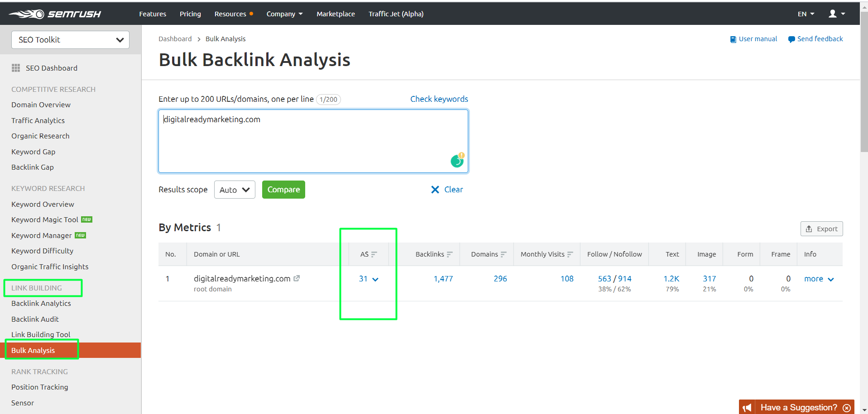The image size is (868, 414).
Task: Click the X icon to clear URLs
Action: coord(435,190)
